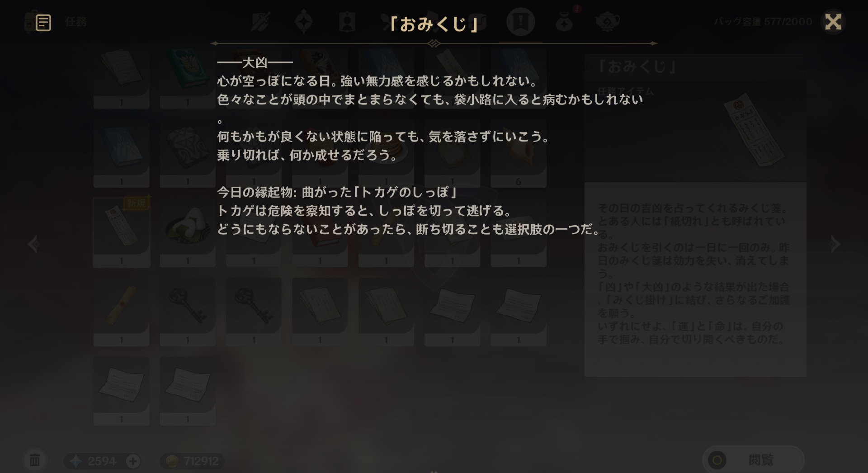This screenshot has width=868, height=473.
Task: Select the yellow scroll item
Action: pos(122,312)
